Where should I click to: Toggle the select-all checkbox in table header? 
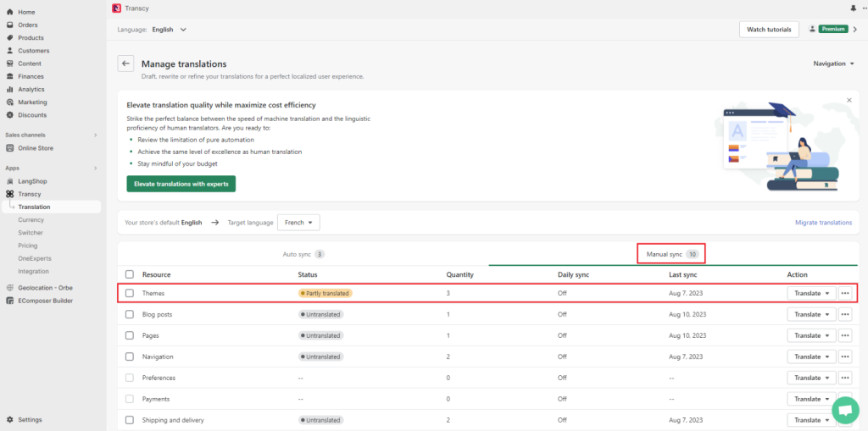pos(130,274)
